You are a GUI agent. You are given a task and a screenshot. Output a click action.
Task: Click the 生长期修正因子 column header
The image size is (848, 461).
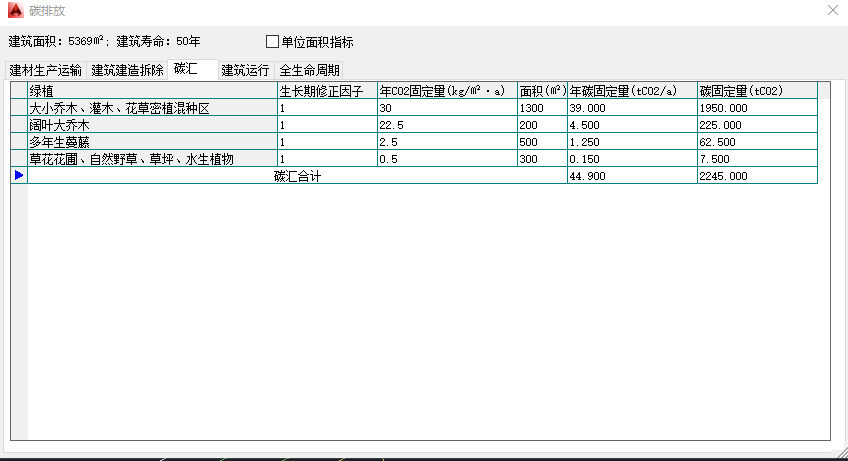click(x=327, y=91)
